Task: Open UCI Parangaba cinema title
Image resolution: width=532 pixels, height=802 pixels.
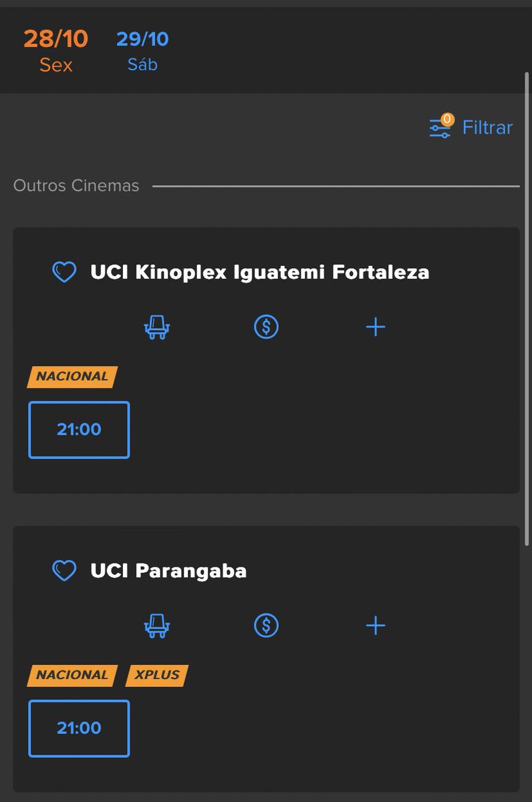Action: click(168, 571)
